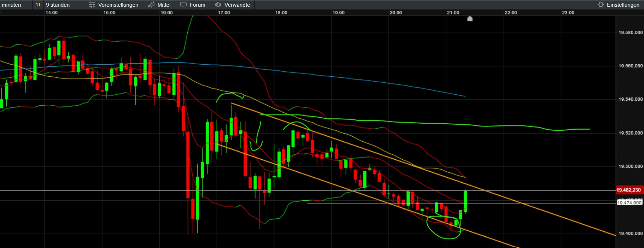This screenshot has height=248, width=644.
Task: Click the 16:00 time axis label
Action: tap(166, 13)
